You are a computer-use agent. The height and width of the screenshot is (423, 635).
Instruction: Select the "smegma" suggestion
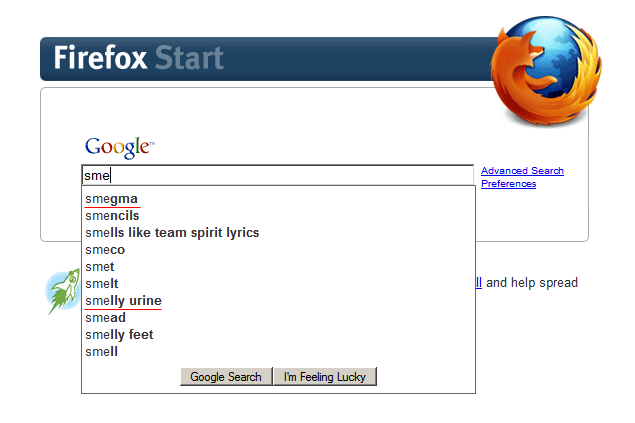(x=278, y=199)
